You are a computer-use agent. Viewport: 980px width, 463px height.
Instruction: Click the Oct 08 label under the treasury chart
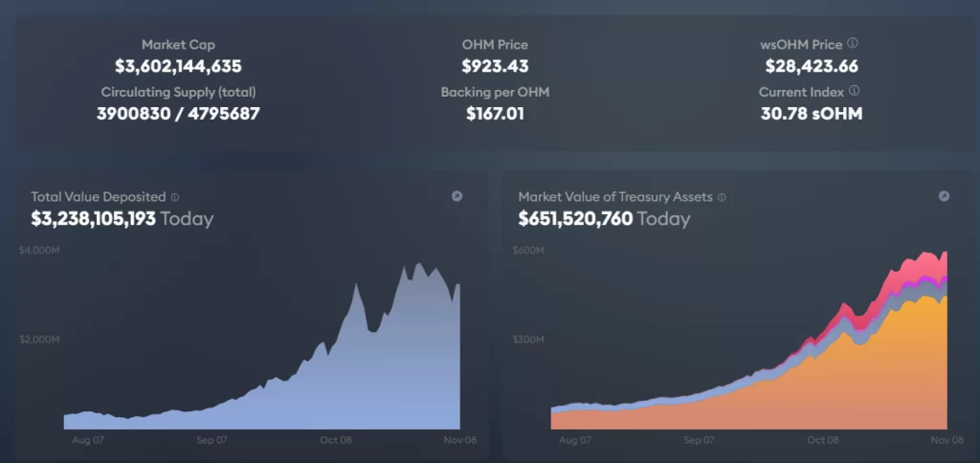823,440
